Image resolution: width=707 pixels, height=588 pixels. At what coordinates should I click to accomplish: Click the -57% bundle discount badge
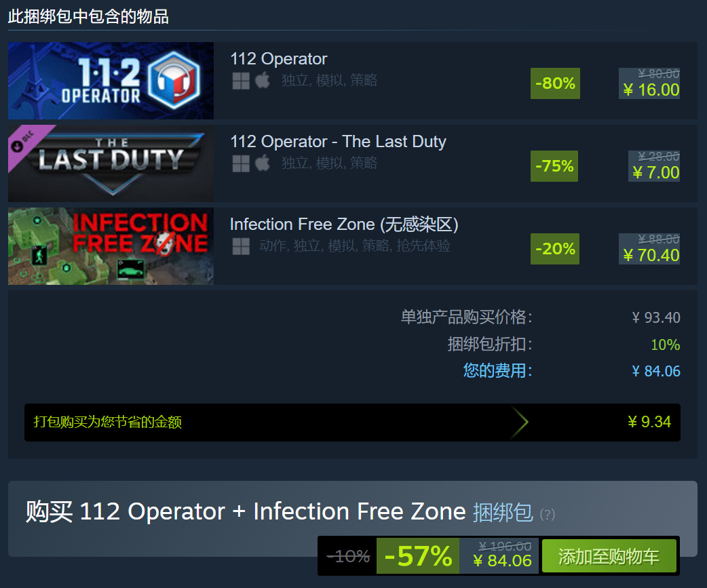click(418, 556)
